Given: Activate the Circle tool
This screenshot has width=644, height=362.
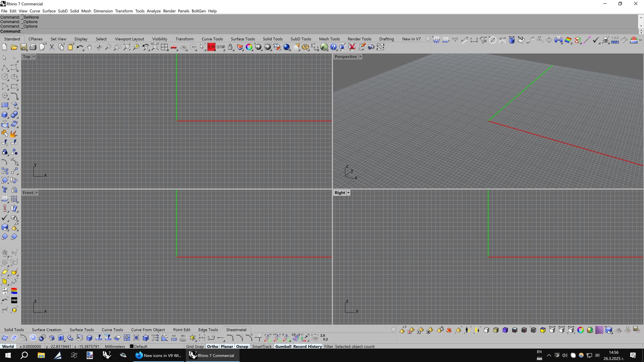Looking at the screenshot, I should tap(4, 76).
